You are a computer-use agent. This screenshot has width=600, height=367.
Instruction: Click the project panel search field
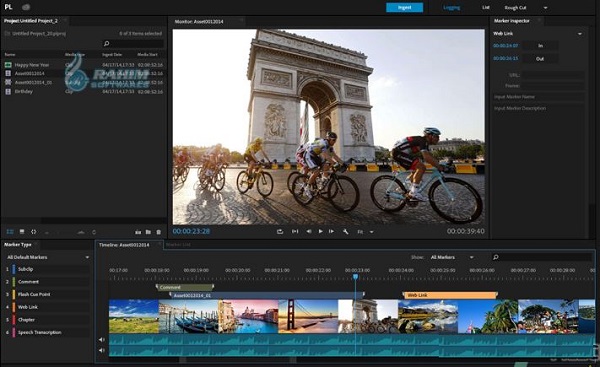pyautogui.click(x=133, y=44)
